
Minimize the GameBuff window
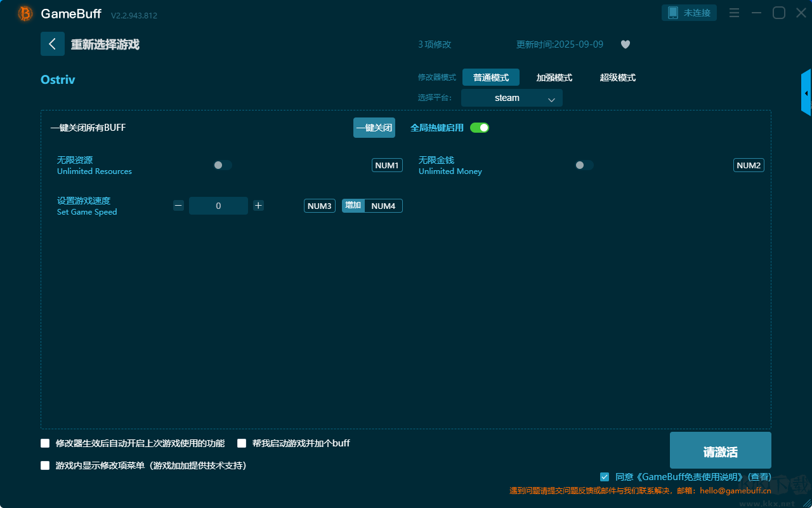[756, 13]
